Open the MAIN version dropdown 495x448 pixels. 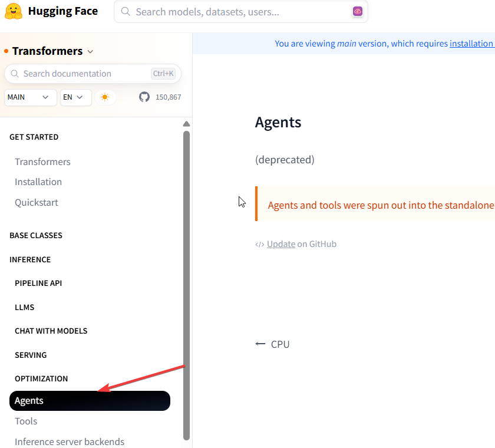30,97
